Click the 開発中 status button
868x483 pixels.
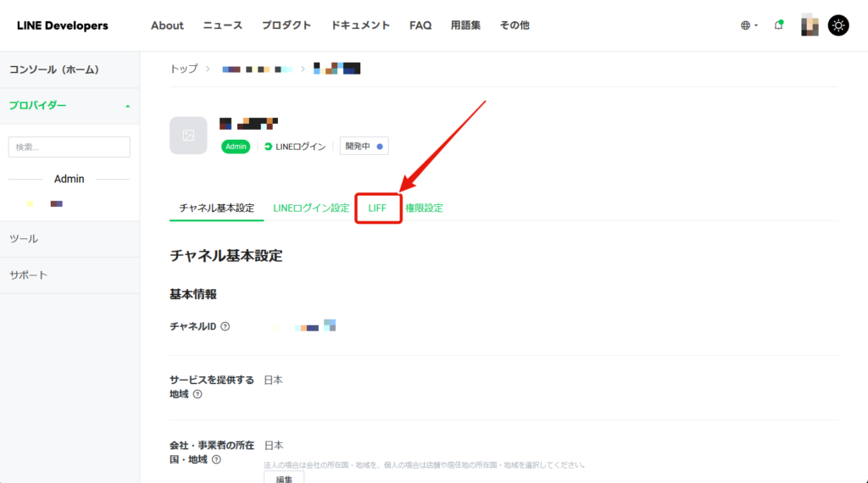pos(364,146)
